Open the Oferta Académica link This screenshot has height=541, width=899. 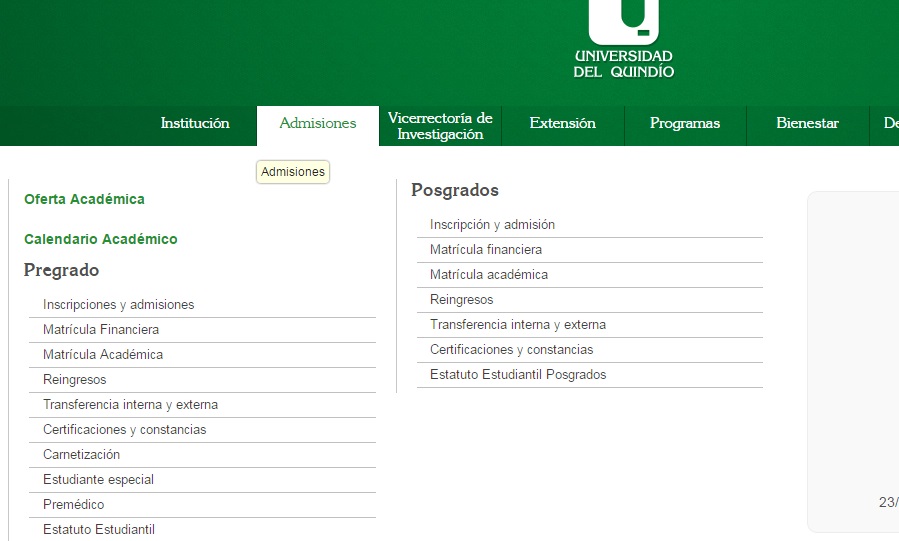coord(84,199)
